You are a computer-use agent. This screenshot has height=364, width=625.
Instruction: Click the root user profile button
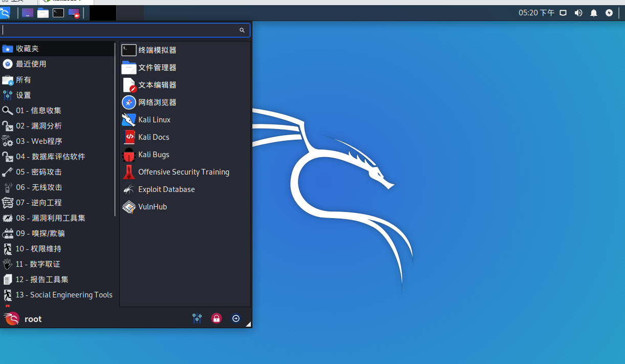click(x=23, y=319)
